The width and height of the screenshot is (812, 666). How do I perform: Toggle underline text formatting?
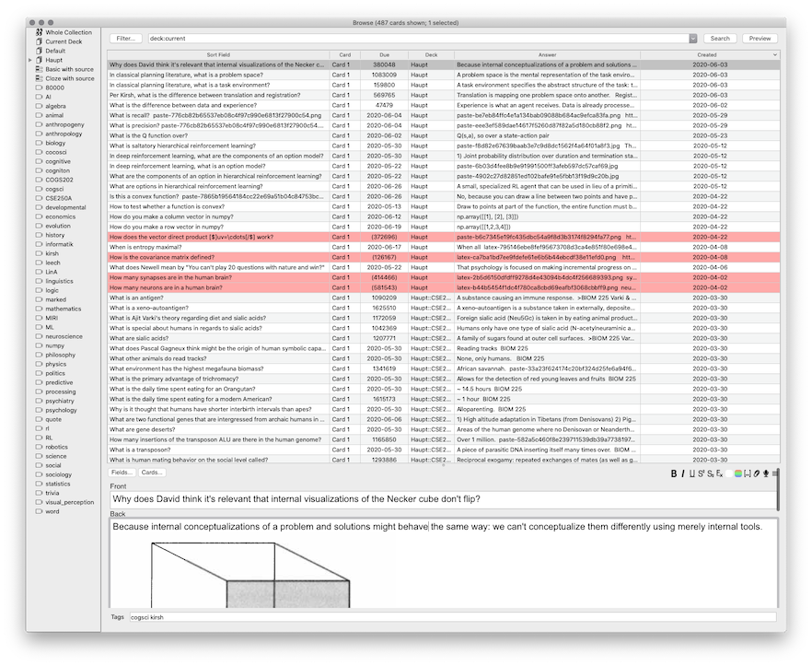tap(692, 473)
